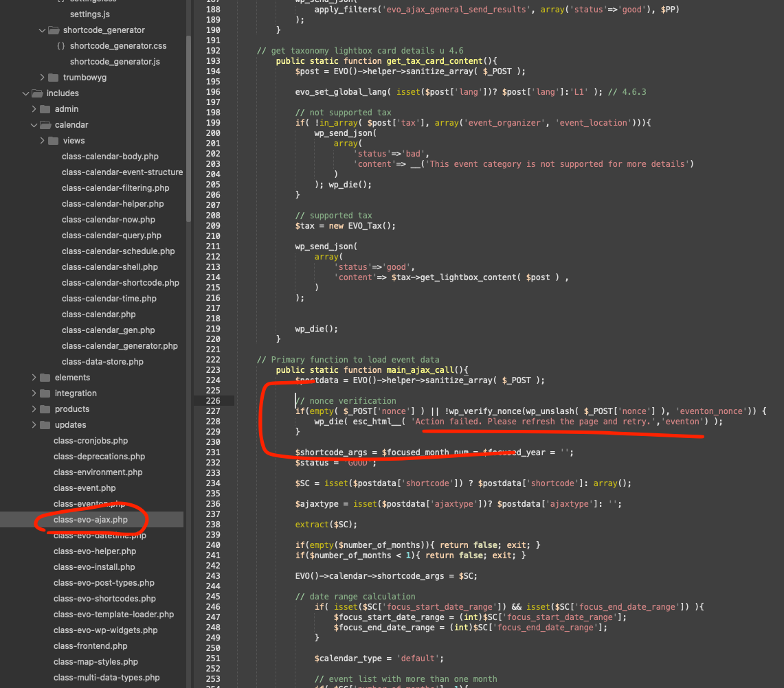Open class-event.php

tap(85, 488)
